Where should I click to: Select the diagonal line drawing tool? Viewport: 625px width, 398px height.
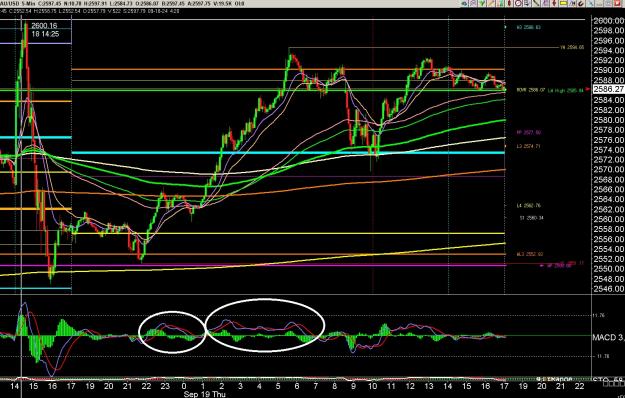coord(536,3)
